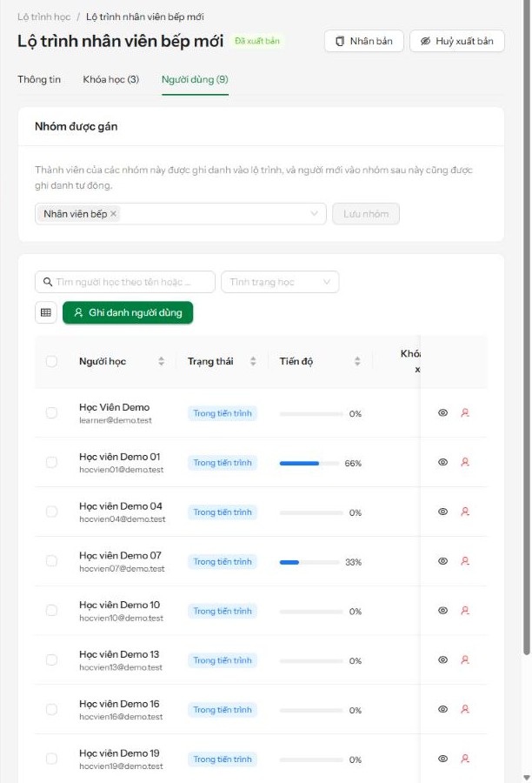Switch to Khóa học (3) tab
This screenshot has width=532, height=783.
tap(110, 79)
